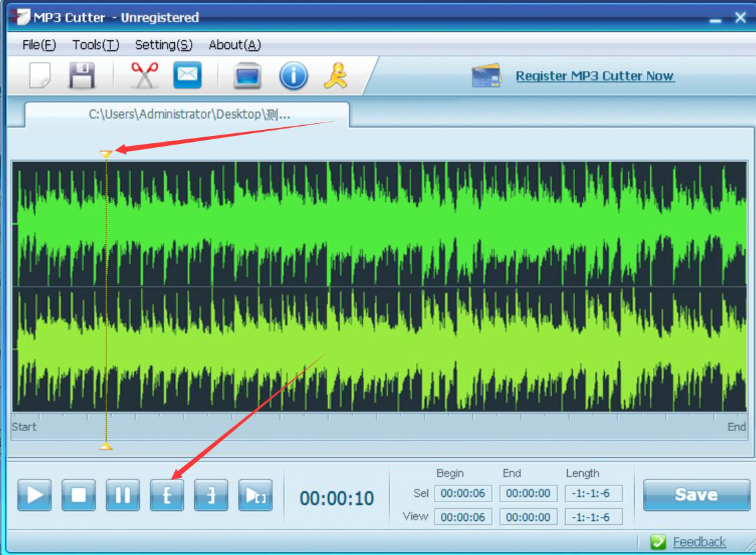
Task: Click the monitor screen toolbar icon
Action: 247,76
